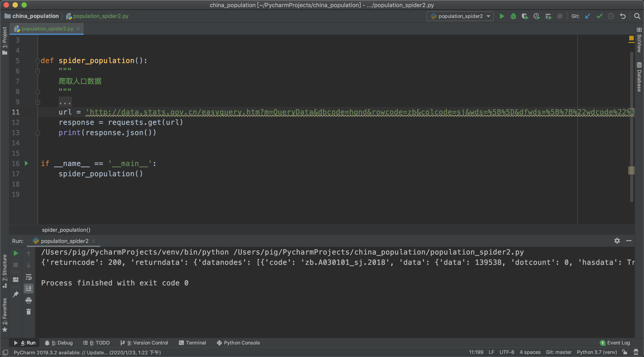The width and height of the screenshot is (644, 357).
Task: Toggle pin tab in the Run panel
Action: (x=15, y=294)
